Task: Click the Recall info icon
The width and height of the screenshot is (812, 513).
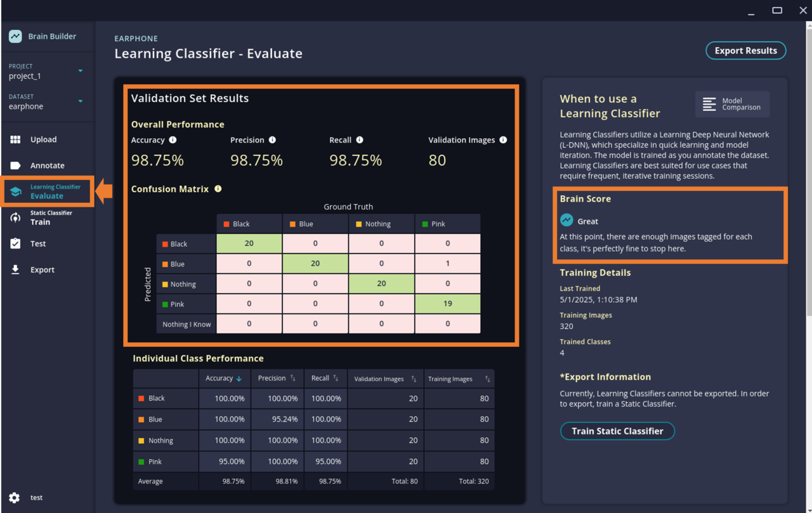Action: (x=360, y=140)
